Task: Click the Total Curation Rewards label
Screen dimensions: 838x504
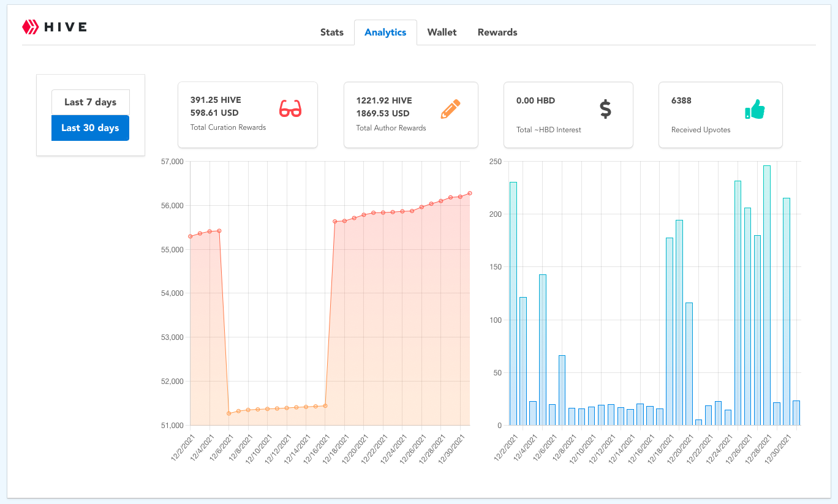Action: [228, 127]
